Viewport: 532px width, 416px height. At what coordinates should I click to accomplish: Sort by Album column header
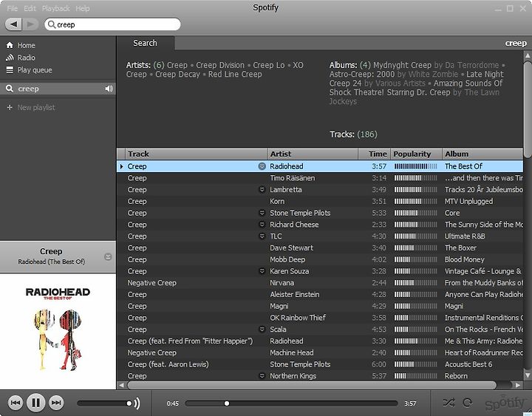point(482,154)
